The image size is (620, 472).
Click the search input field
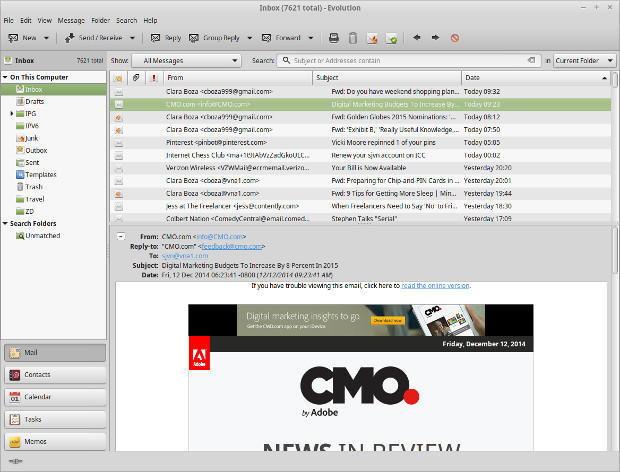click(x=410, y=60)
